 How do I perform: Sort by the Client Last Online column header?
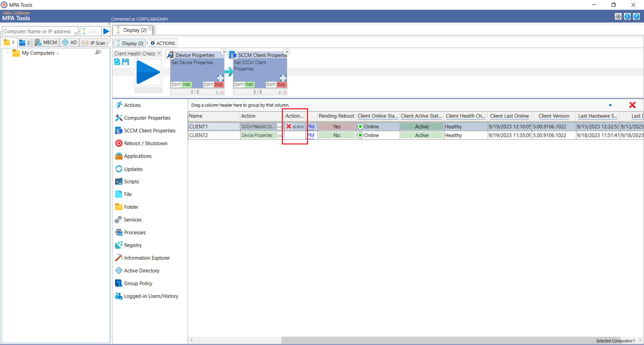coord(509,116)
